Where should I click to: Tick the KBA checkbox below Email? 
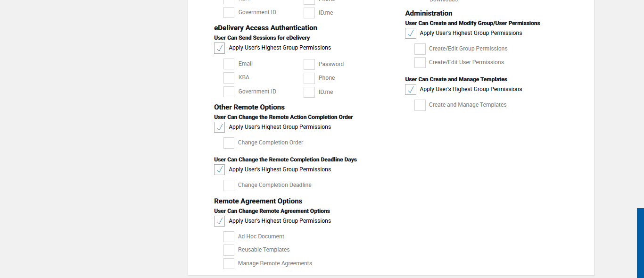click(x=229, y=78)
